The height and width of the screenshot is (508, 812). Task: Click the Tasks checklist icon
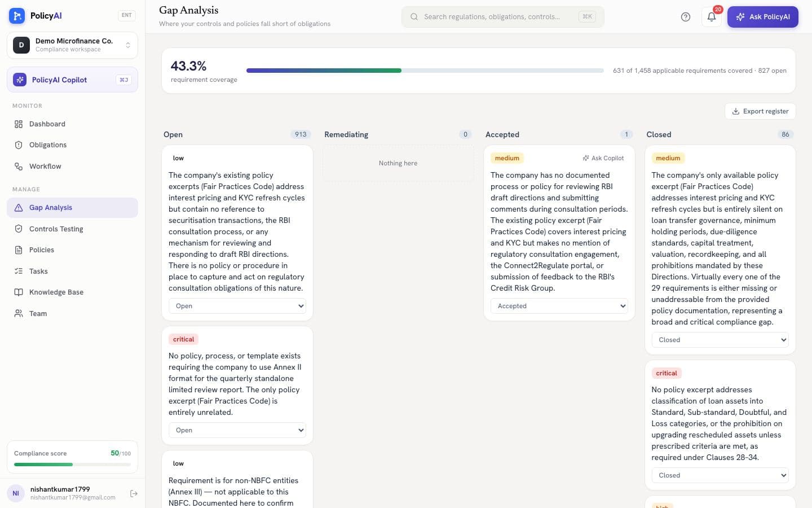[19, 271]
